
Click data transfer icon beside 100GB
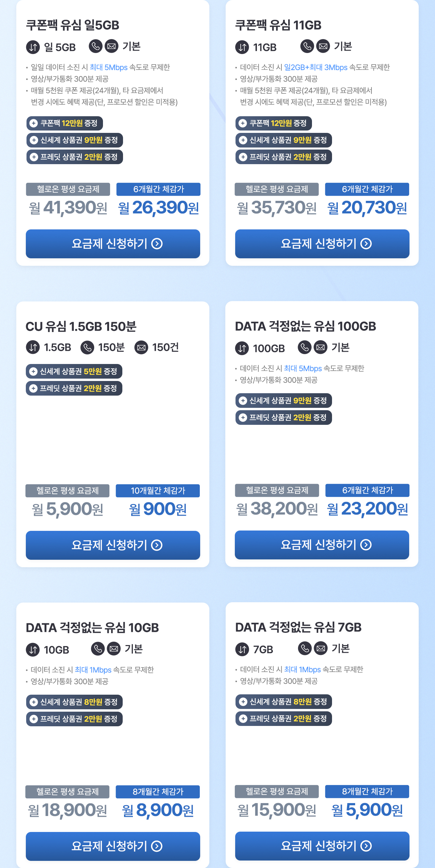[242, 348]
